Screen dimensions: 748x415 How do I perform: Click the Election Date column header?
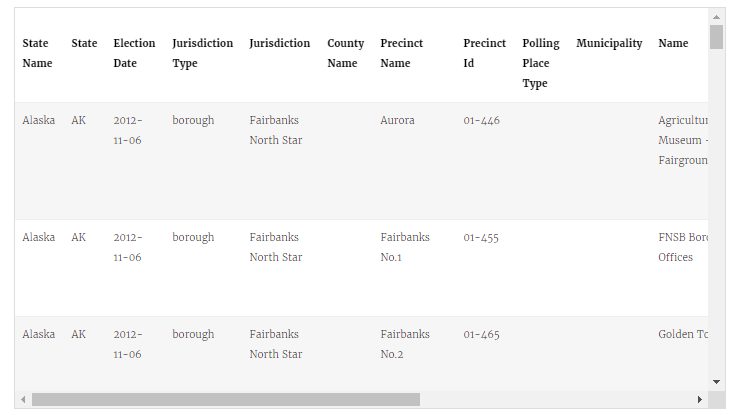coord(135,53)
